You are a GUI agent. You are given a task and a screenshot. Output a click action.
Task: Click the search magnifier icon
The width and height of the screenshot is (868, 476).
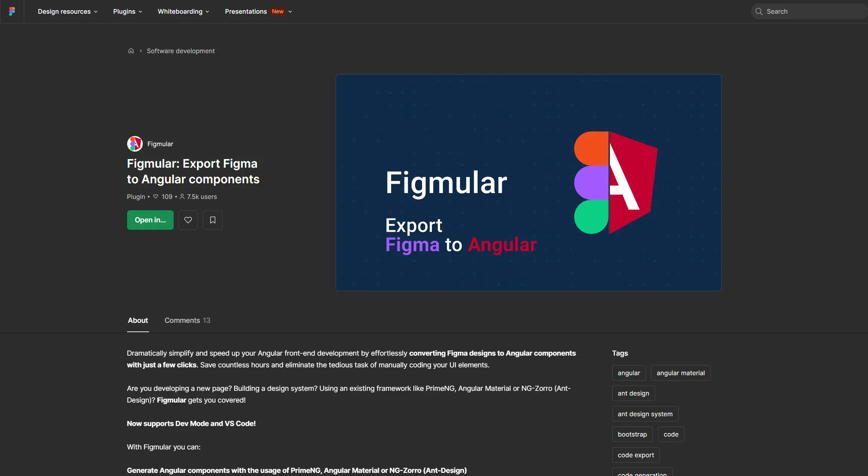[x=759, y=11]
